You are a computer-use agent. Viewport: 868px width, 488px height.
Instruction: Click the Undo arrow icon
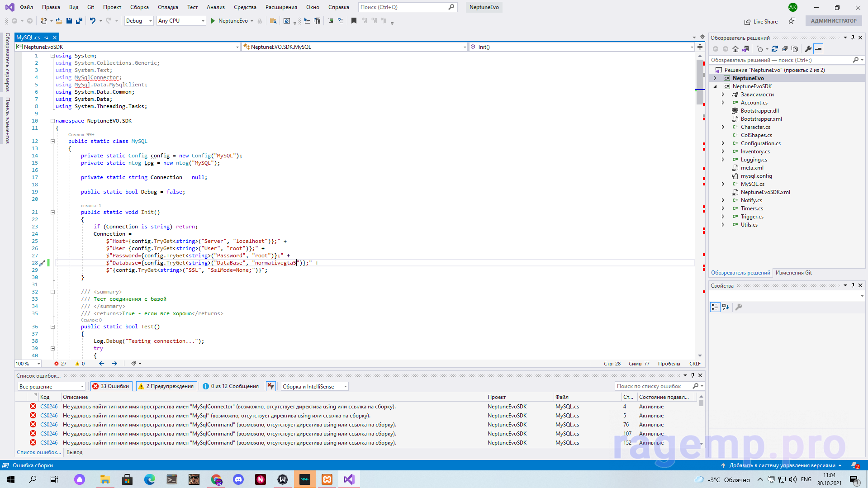point(92,21)
